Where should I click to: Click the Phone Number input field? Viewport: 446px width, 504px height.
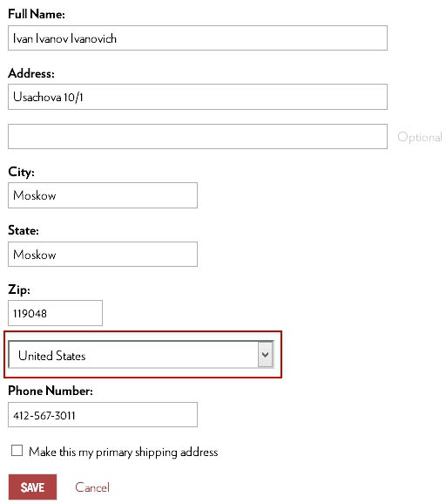(103, 414)
